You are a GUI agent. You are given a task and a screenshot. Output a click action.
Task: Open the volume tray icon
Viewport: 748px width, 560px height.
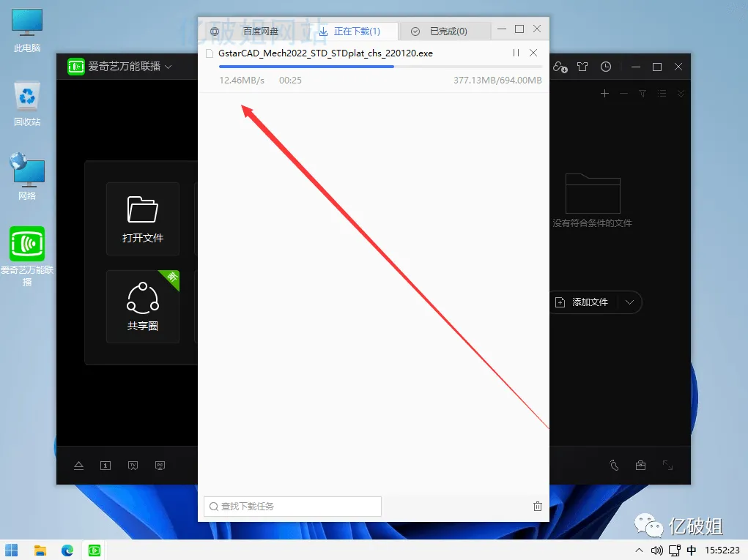click(x=657, y=550)
